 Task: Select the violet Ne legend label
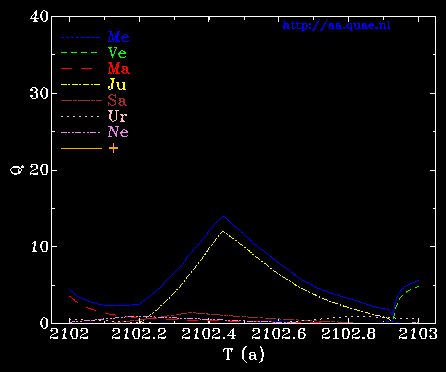point(118,132)
